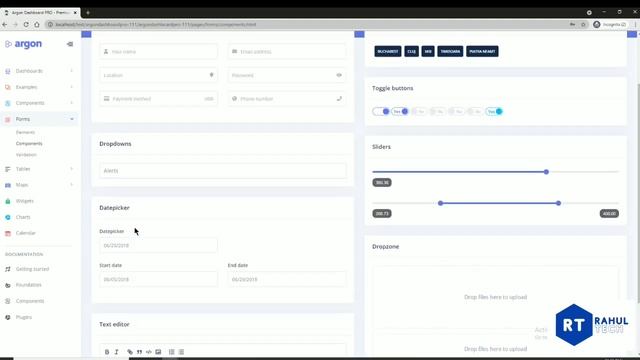Click the Your name input field
This screenshot has height=360, width=640.
[158, 51]
